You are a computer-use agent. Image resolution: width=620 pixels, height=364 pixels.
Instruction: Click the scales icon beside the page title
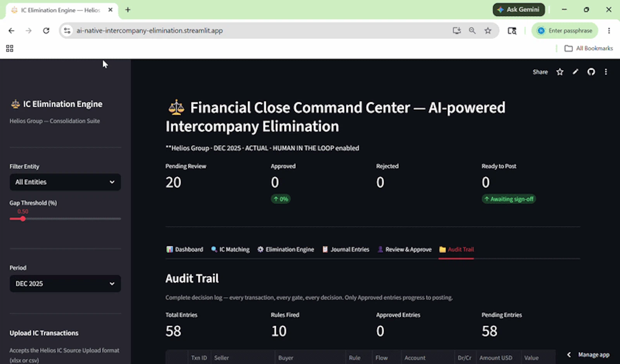pos(176,108)
